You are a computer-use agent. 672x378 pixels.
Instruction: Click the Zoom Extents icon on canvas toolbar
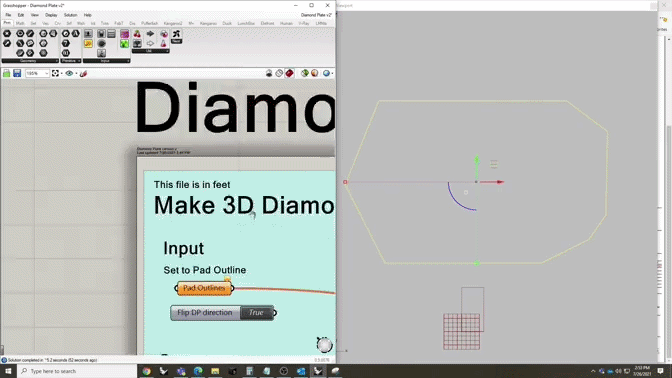[55, 73]
